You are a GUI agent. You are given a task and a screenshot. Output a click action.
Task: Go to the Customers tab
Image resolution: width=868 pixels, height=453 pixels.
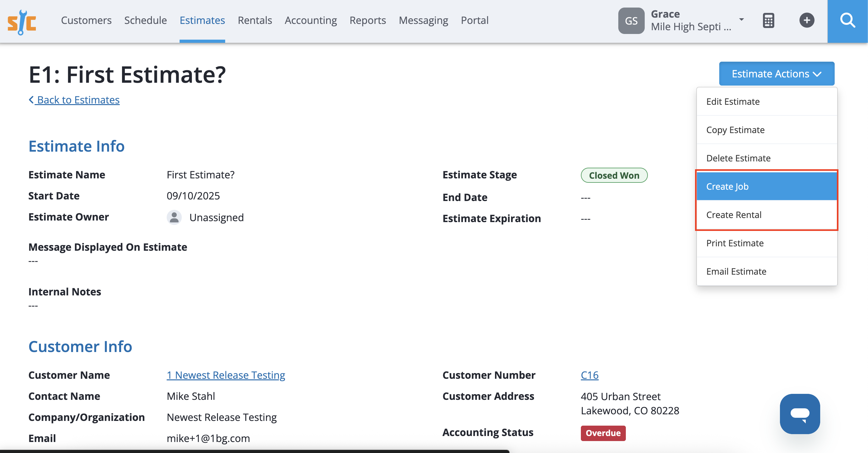86,20
